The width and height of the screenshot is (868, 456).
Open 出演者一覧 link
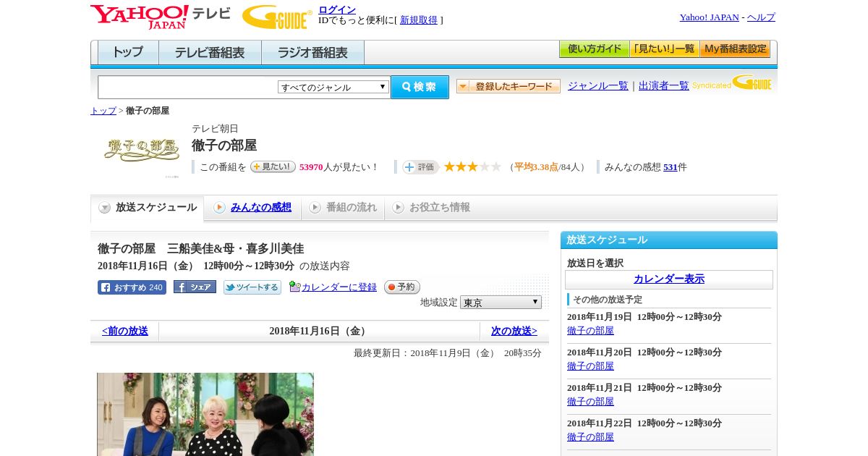click(x=664, y=86)
